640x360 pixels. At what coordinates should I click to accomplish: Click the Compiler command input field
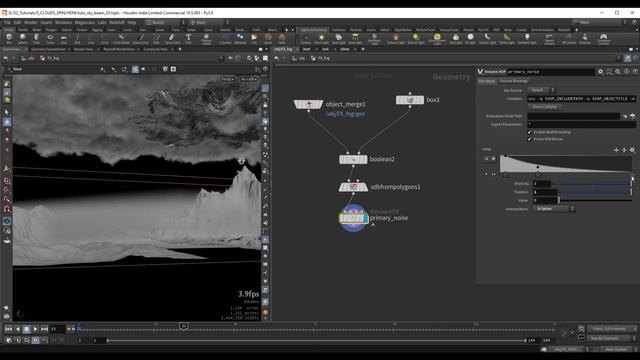pos(581,99)
